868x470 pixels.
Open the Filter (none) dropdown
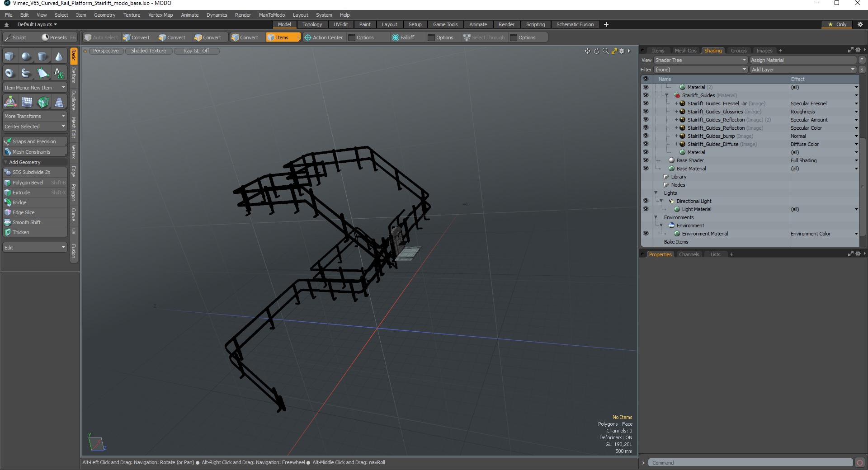(x=700, y=70)
